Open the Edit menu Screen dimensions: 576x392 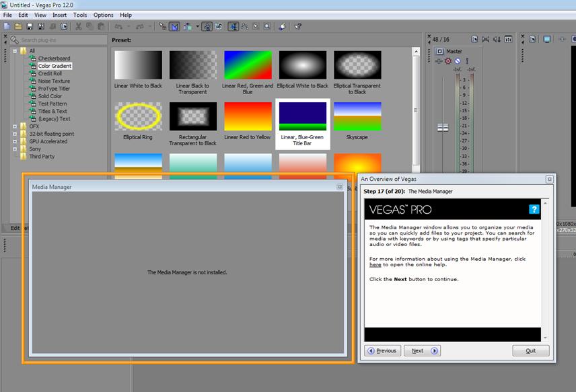23,15
